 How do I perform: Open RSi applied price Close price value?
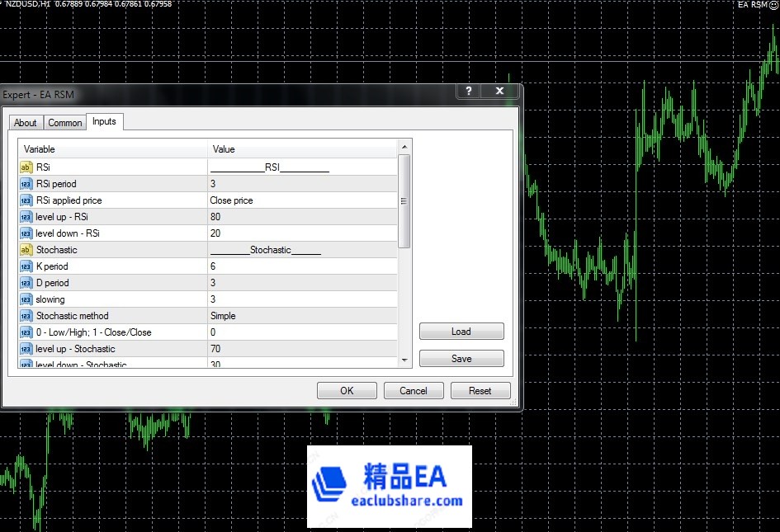[x=302, y=200]
